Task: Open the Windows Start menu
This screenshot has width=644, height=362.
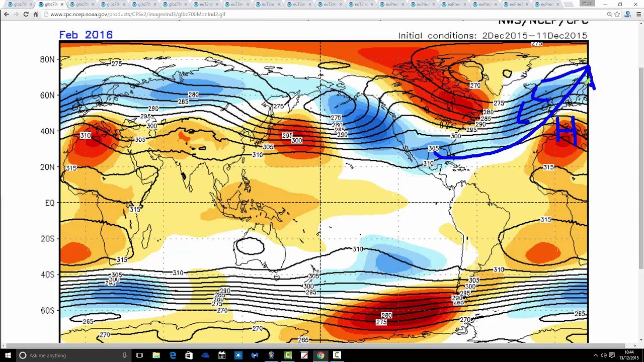Action: click(8, 355)
